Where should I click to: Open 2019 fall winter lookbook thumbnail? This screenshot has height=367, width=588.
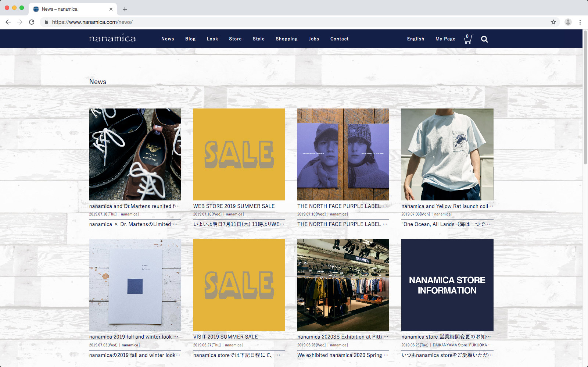135,285
